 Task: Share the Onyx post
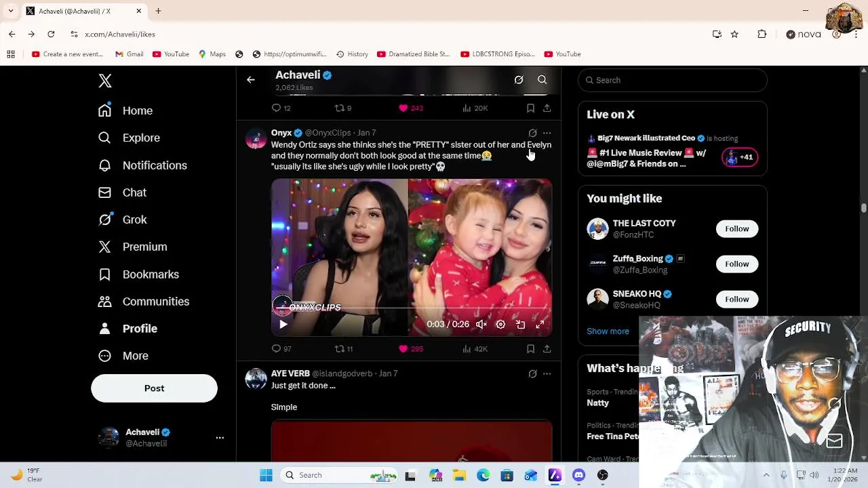click(x=547, y=349)
